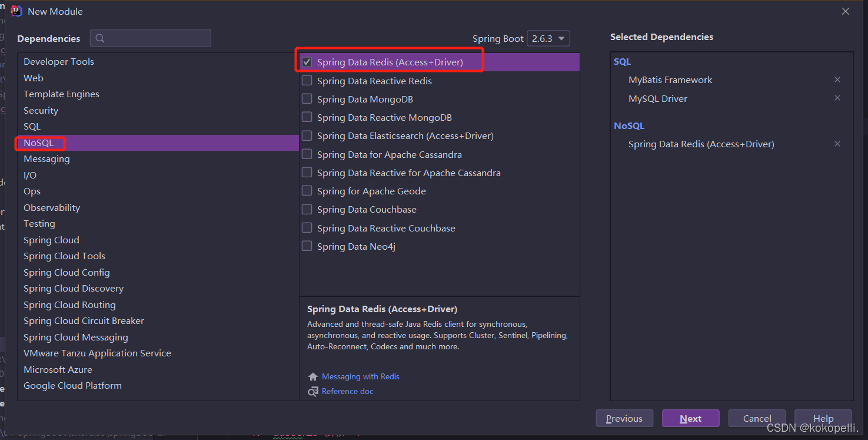Cancel the New Module wizard
Image resolution: width=868 pixels, height=440 pixels.
[757, 418]
